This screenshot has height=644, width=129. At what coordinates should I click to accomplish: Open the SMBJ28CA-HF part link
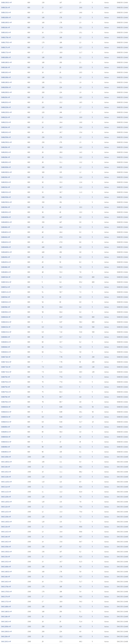tap(6, 162)
